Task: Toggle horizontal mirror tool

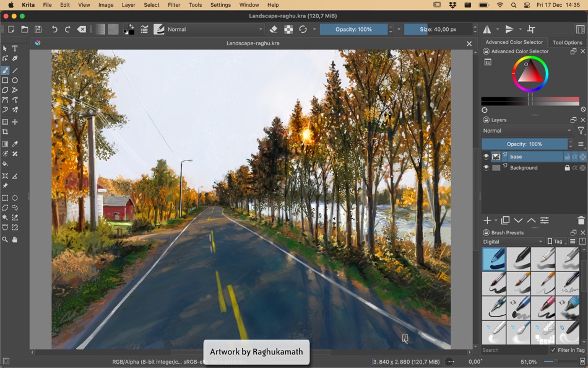Action: [486, 29]
